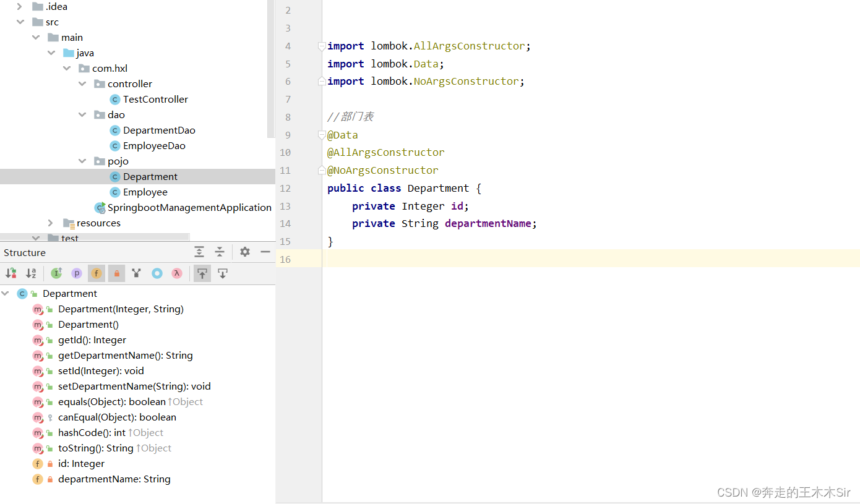Toggle fold marker beside @NoArgsConstructor annotation

pos(321,170)
